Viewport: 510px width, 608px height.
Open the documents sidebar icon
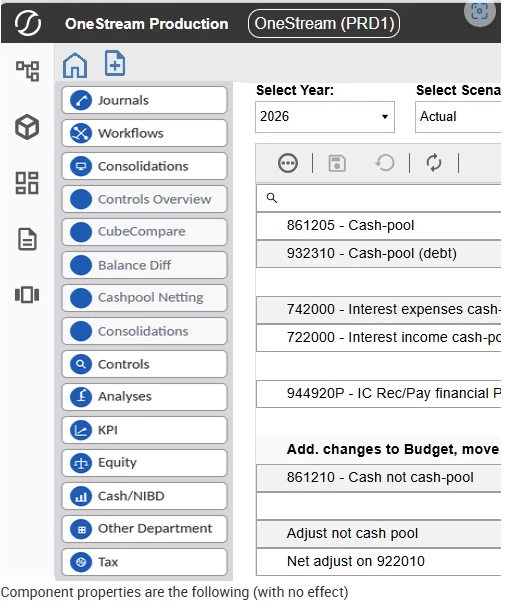pyautogui.click(x=27, y=239)
